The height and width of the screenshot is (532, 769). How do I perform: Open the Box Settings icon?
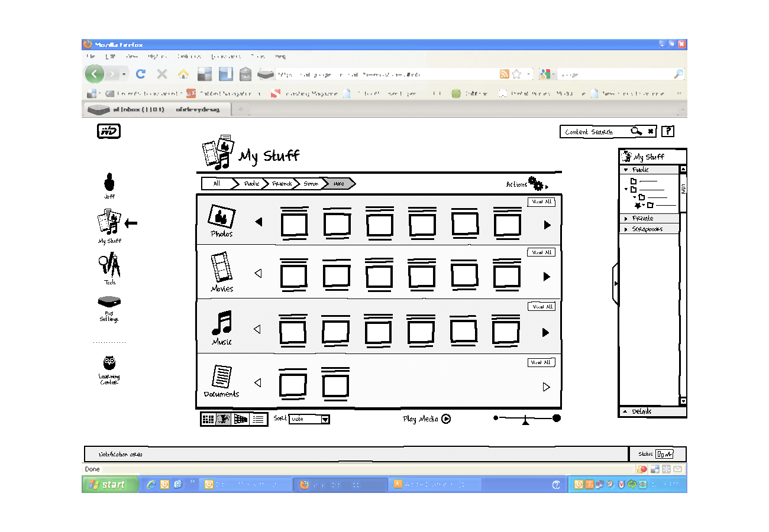coord(109,301)
